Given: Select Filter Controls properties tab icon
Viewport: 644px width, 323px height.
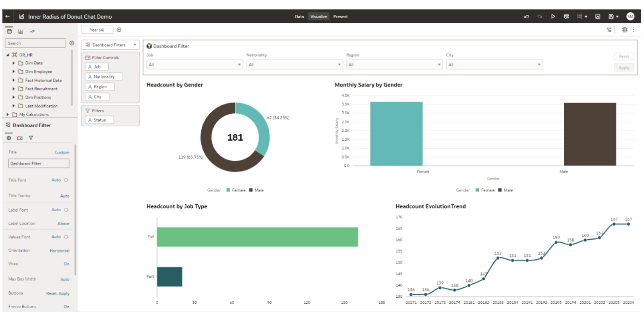Looking at the screenshot, I should tap(20, 138).
